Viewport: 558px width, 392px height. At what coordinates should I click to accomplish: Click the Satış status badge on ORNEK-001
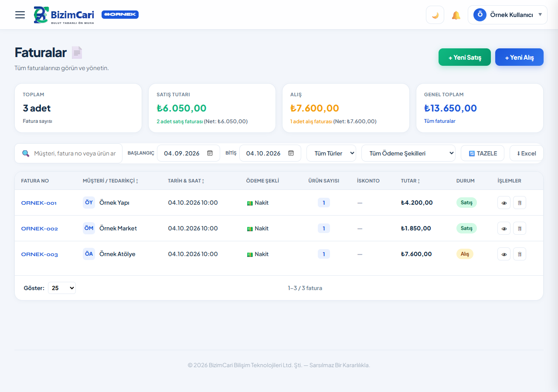click(466, 203)
